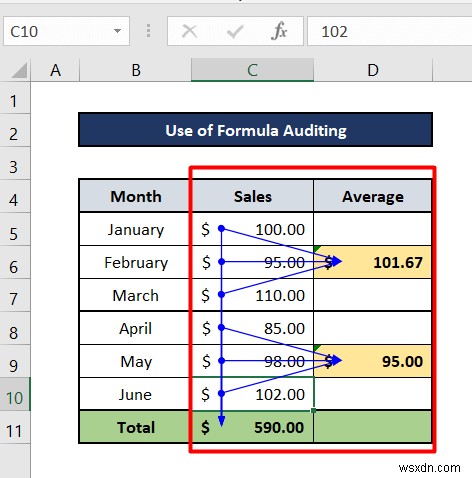Click the Insert Function fx icon

click(x=279, y=31)
